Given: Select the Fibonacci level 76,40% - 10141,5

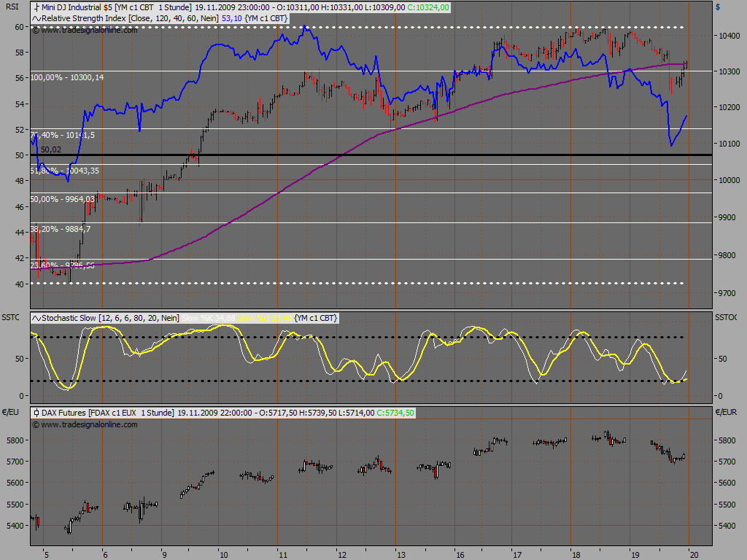Looking at the screenshot, I should [x=63, y=135].
